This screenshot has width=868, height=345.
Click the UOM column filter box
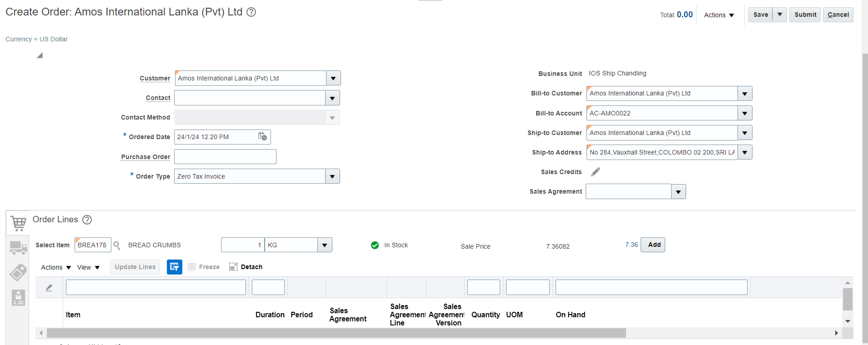coord(528,287)
